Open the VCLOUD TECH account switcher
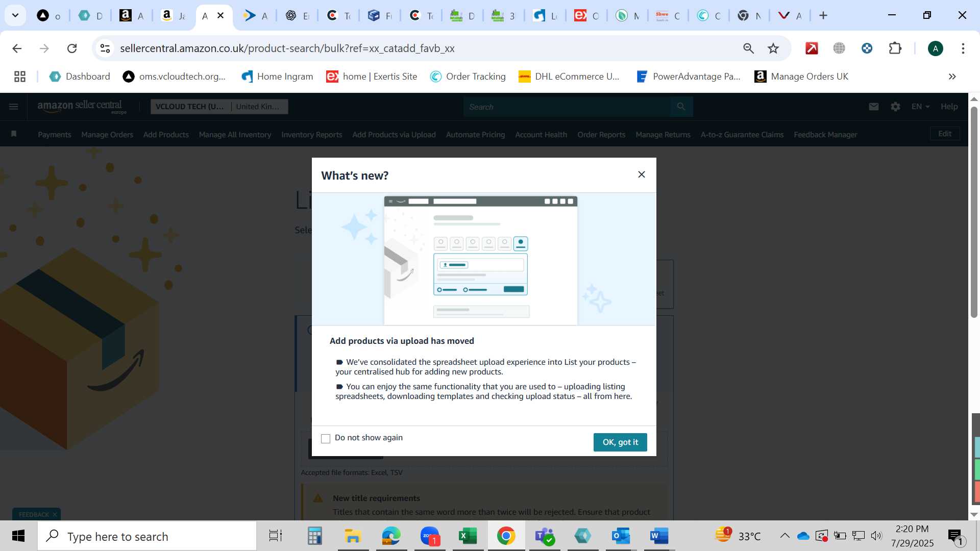This screenshot has height=551, width=980. coord(219,107)
